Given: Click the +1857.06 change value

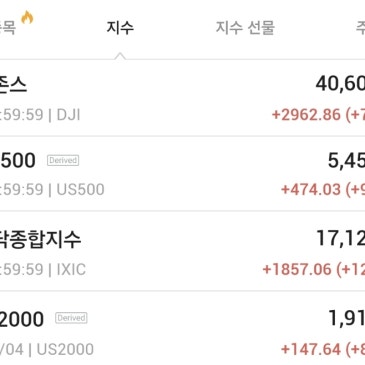Looking at the screenshot, I should pos(297,269).
